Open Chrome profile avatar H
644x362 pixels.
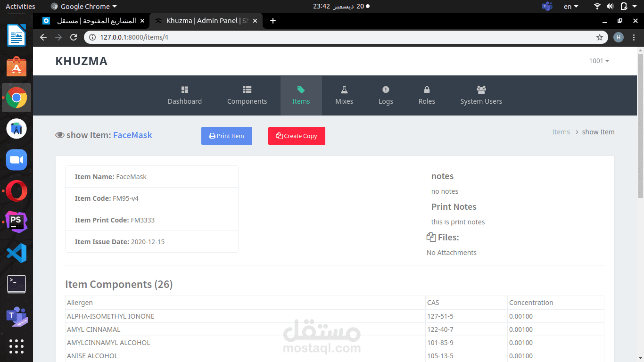[619, 37]
